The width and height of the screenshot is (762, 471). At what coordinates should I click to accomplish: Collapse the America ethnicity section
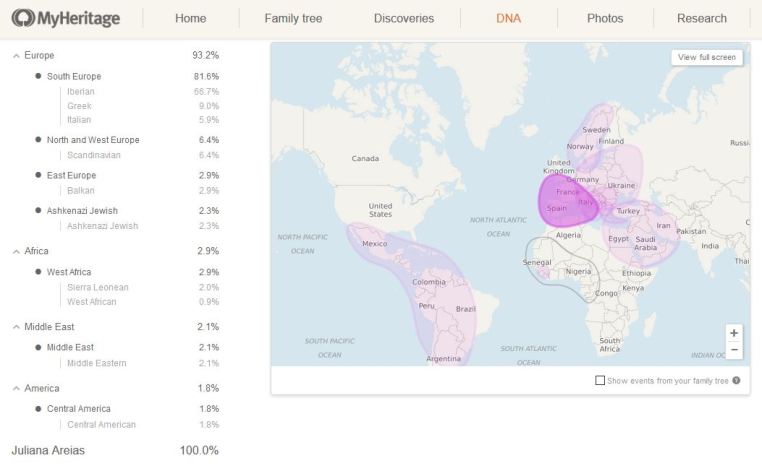16,388
